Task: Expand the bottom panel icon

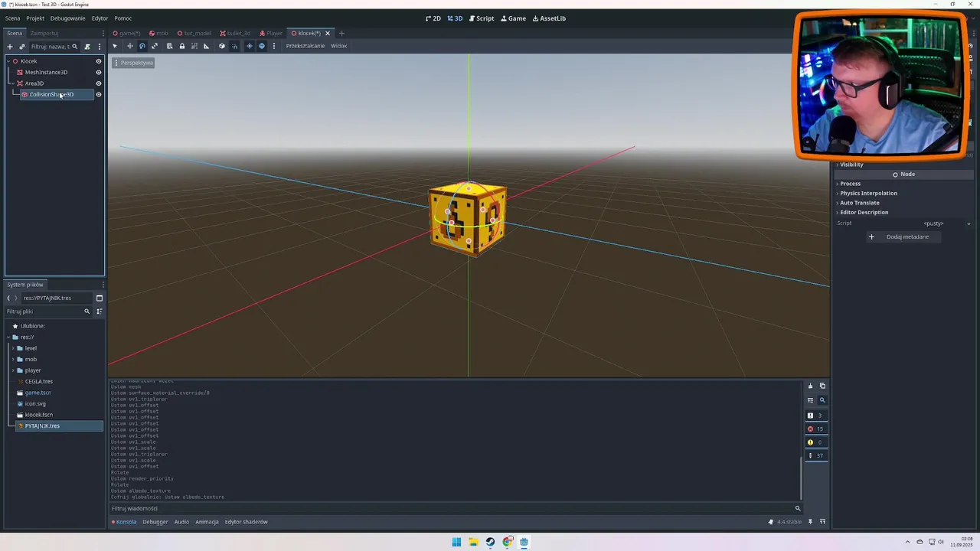Action: (x=822, y=522)
